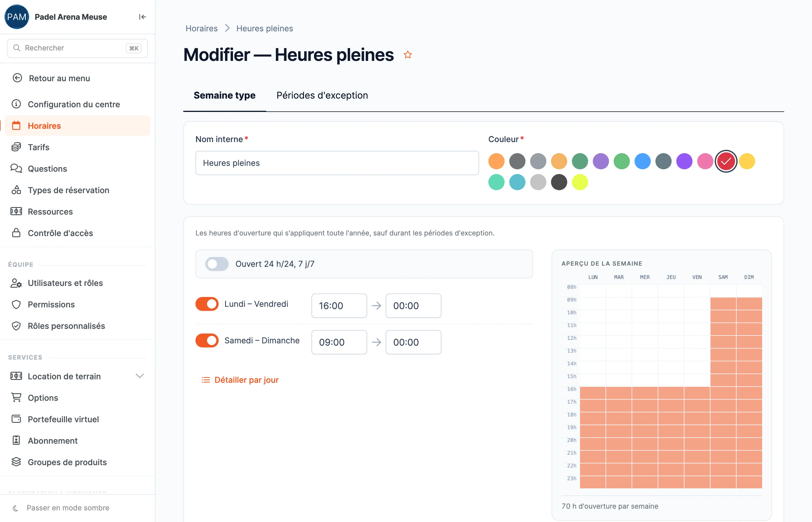
Task: Open the Tarifs section
Action: (x=78, y=147)
